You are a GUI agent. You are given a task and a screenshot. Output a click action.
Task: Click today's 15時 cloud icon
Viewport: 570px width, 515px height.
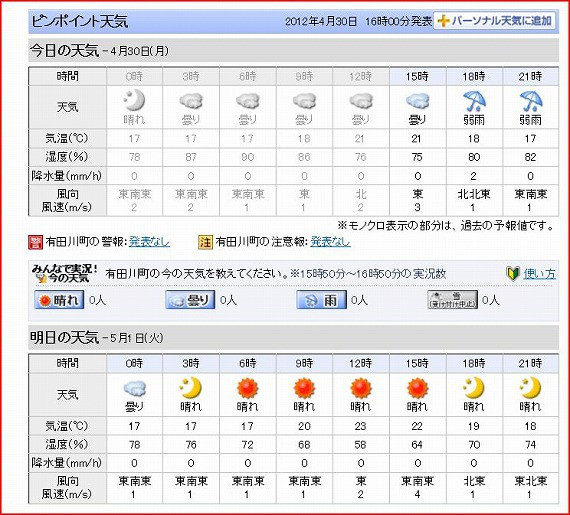(417, 101)
